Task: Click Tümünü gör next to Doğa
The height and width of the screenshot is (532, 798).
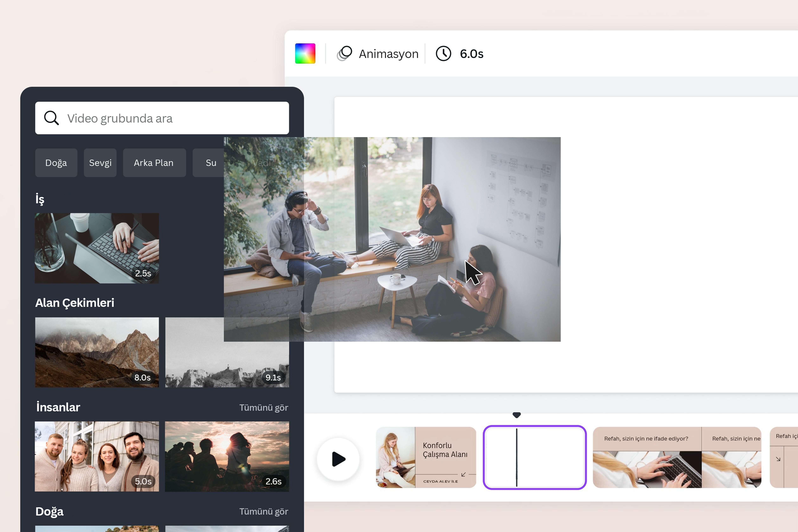Action: tap(264, 511)
